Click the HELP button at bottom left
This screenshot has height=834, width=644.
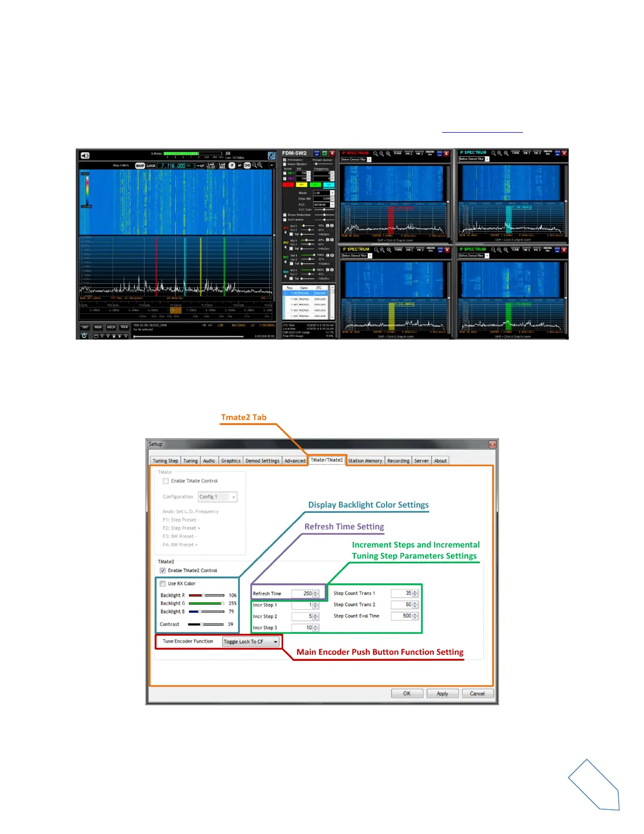coord(111,327)
